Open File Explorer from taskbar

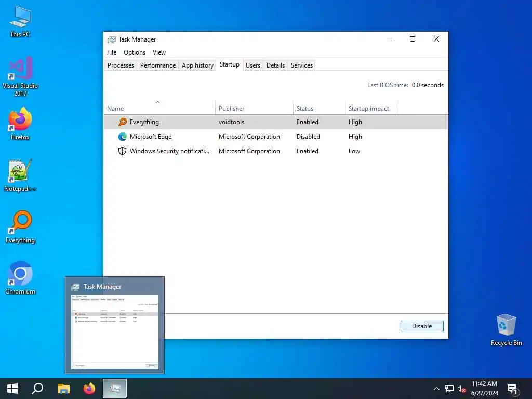click(63, 389)
